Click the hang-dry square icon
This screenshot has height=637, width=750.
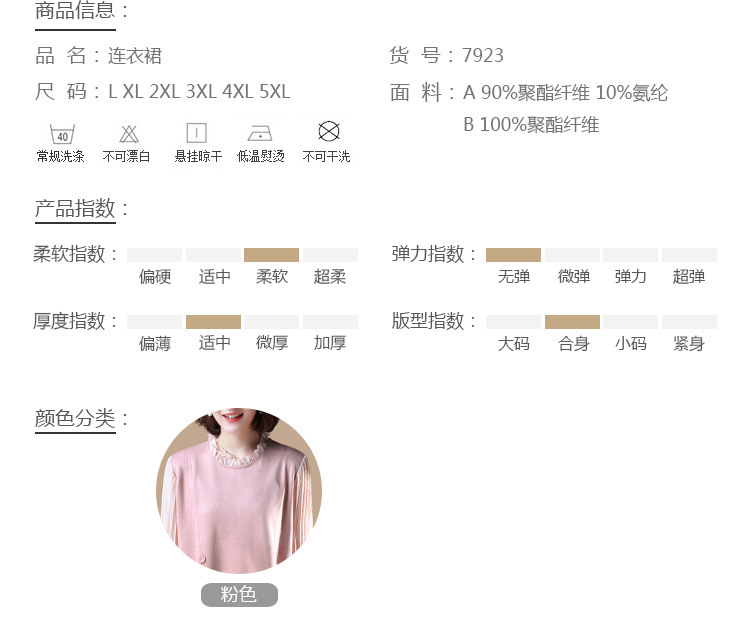197,133
